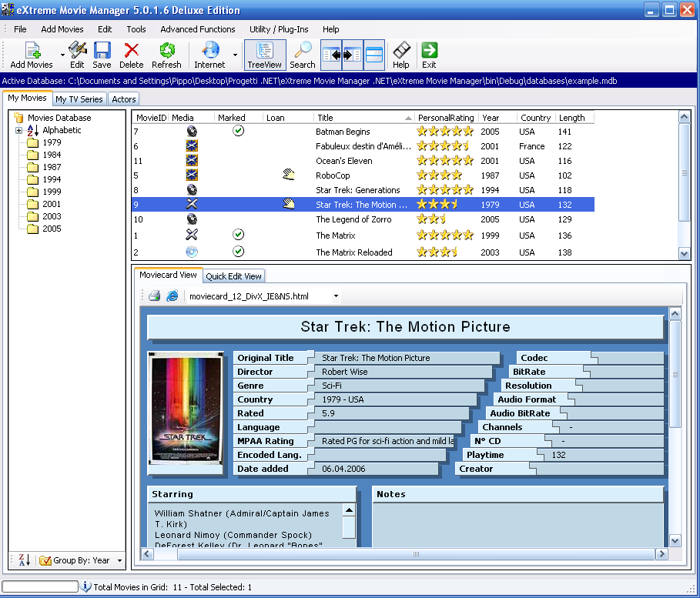Open the Tools menu
This screenshot has width=700, height=598.
click(136, 29)
